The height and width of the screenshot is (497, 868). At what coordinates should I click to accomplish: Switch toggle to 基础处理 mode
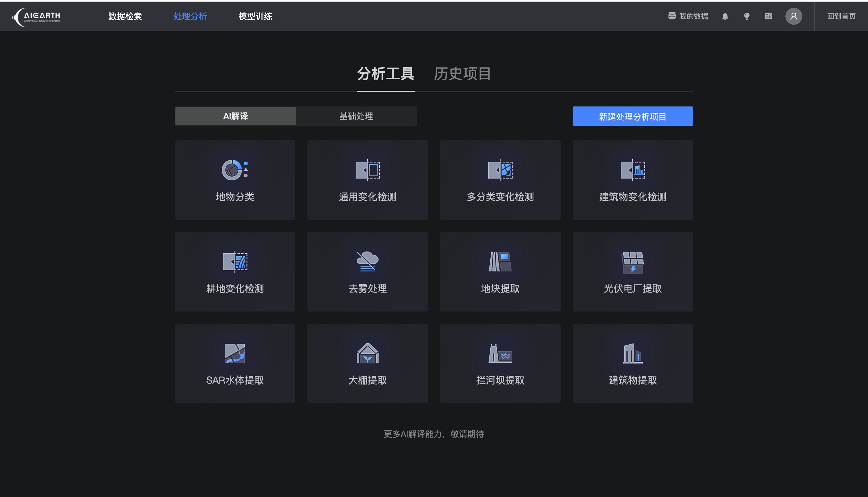point(356,116)
